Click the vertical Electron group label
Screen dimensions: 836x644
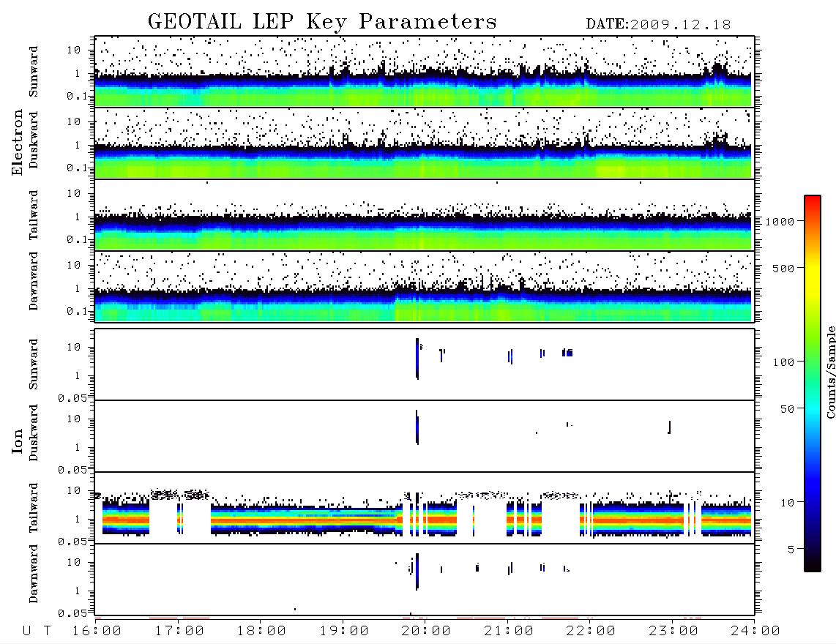pyautogui.click(x=18, y=143)
